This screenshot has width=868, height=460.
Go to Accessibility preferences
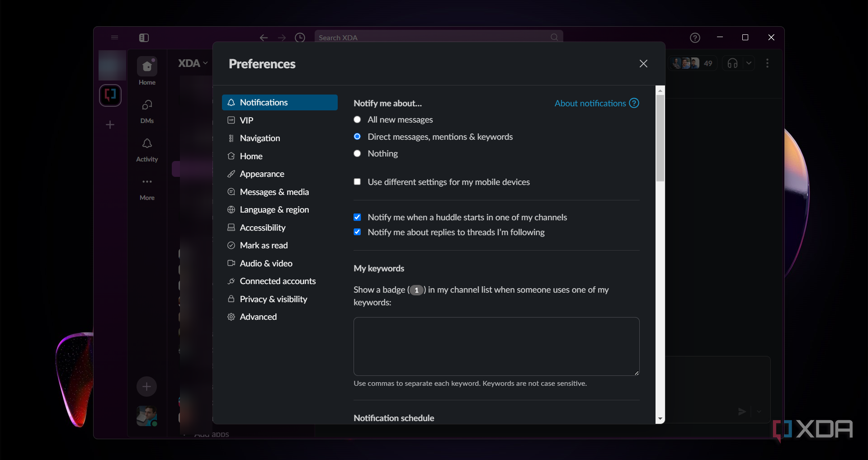tap(280, 228)
